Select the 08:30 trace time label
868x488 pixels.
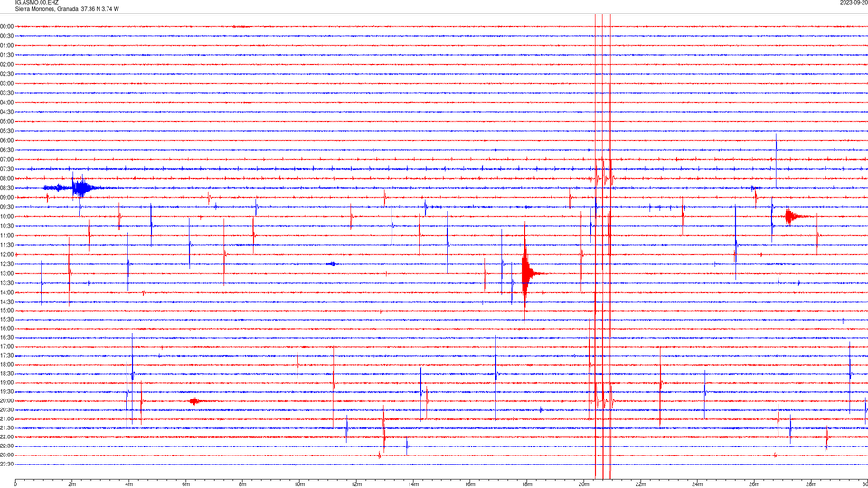(6, 188)
